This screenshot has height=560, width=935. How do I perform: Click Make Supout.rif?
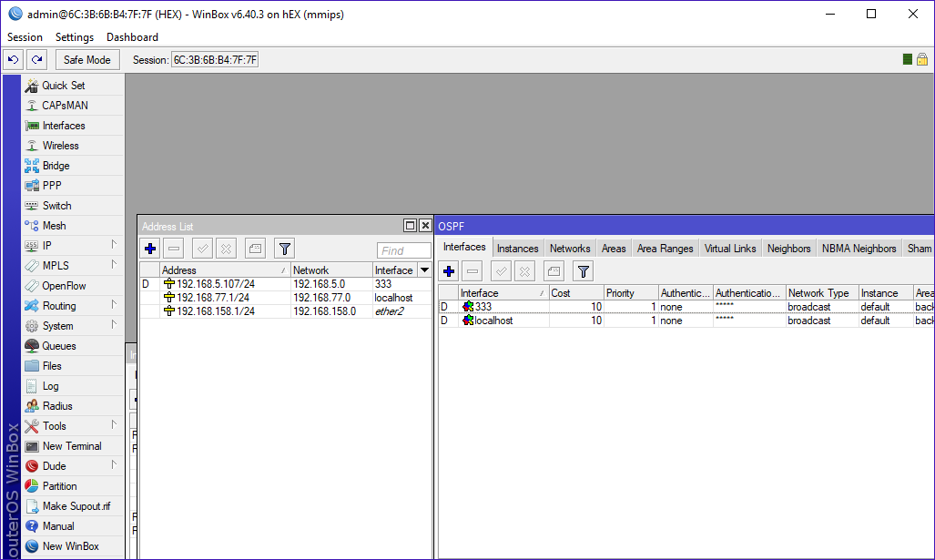point(73,506)
